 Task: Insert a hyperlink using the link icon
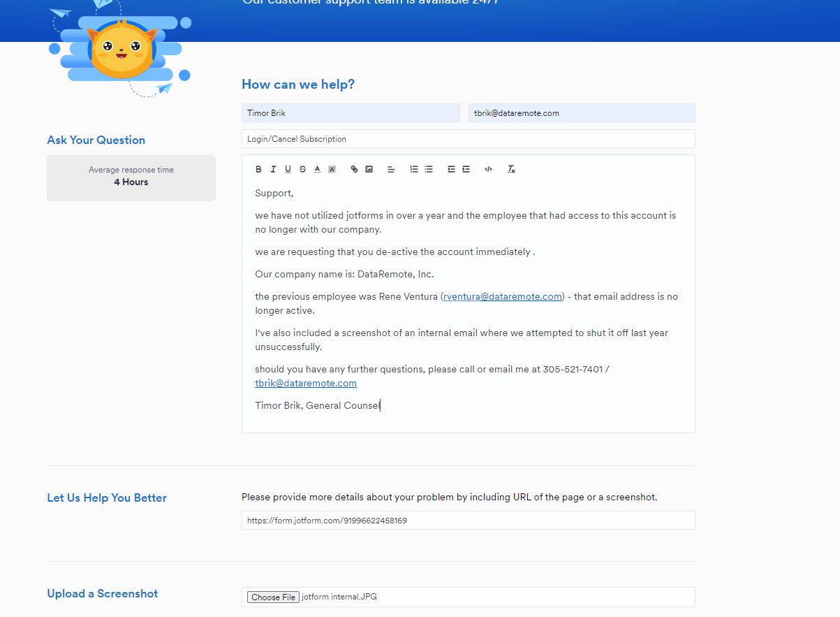[x=354, y=169]
